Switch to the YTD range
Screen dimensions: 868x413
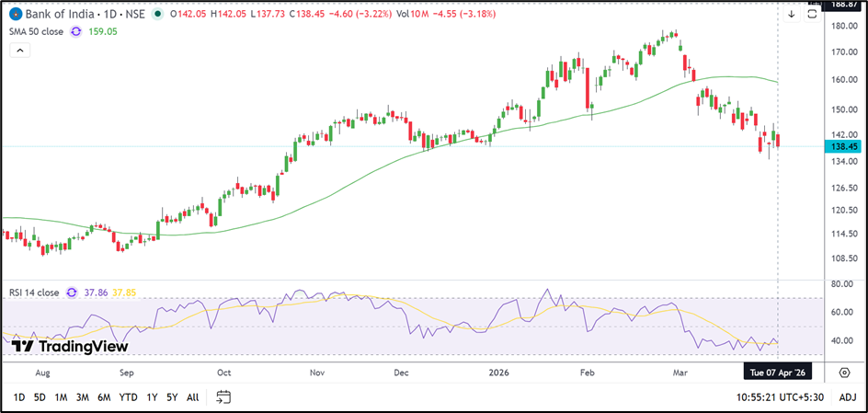pyautogui.click(x=129, y=397)
